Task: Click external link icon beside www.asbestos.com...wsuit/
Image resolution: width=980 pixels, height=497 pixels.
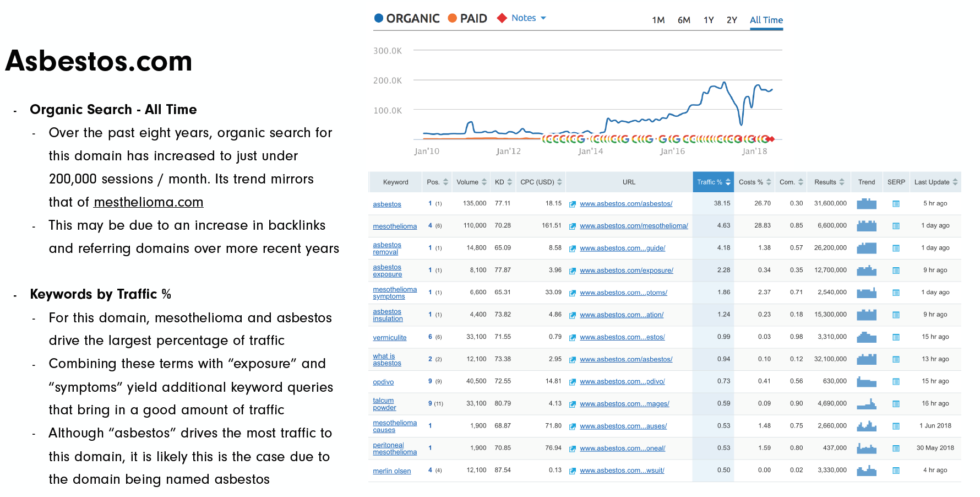Action: coord(573,471)
